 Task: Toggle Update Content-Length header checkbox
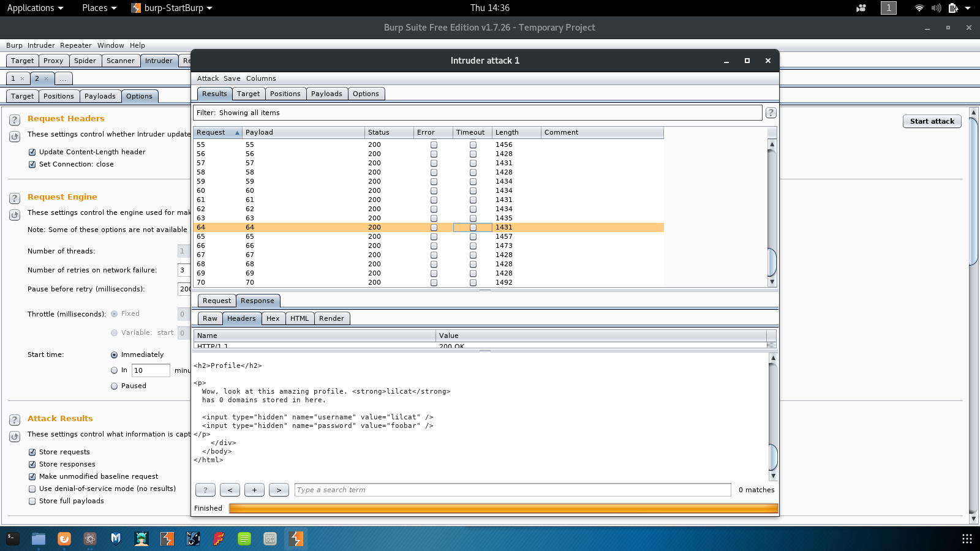[x=32, y=152]
